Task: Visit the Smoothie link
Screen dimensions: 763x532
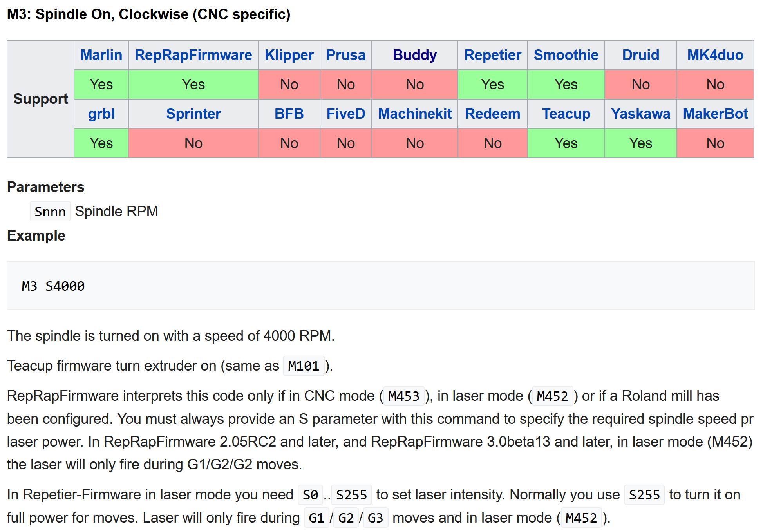Action: pos(566,55)
